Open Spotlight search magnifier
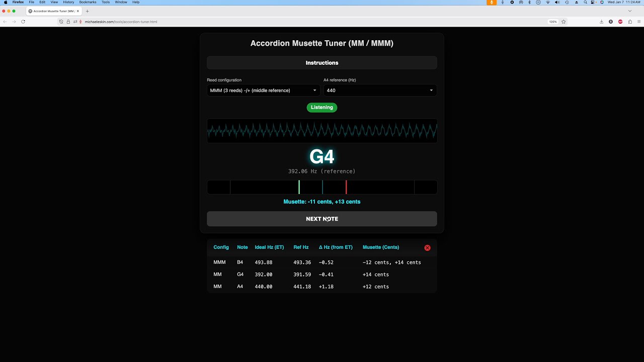Viewport: 644px width, 362px height. (585, 2)
